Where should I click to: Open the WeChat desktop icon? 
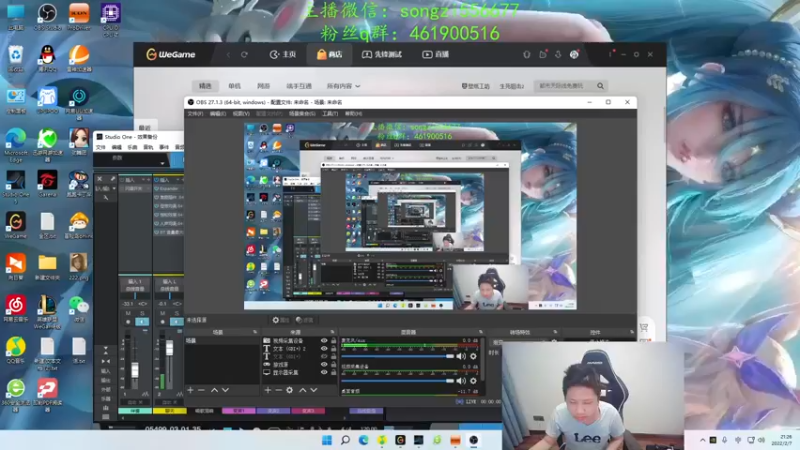(79, 309)
